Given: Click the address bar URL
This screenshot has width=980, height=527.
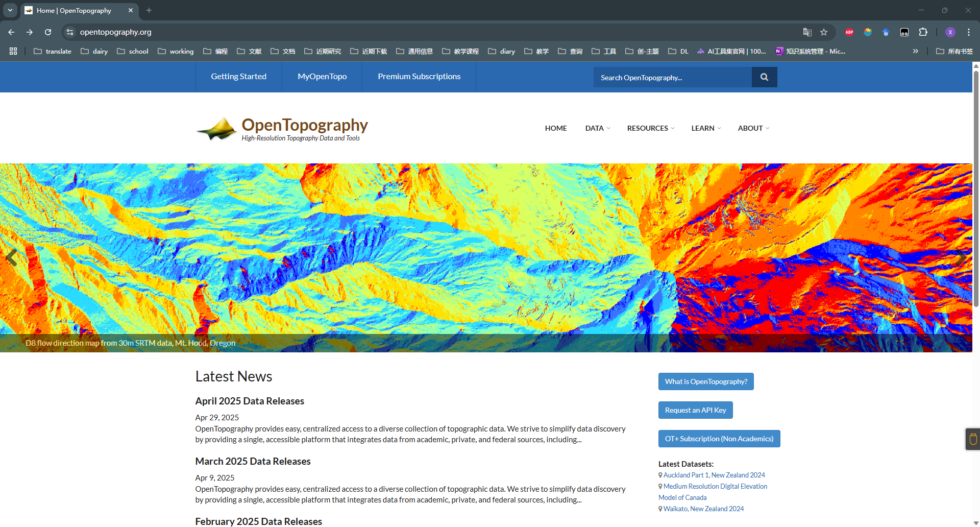Looking at the screenshot, I should tap(116, 32).
